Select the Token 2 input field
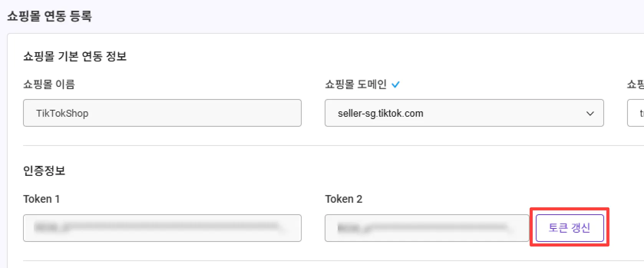 [x=426, y=228]
